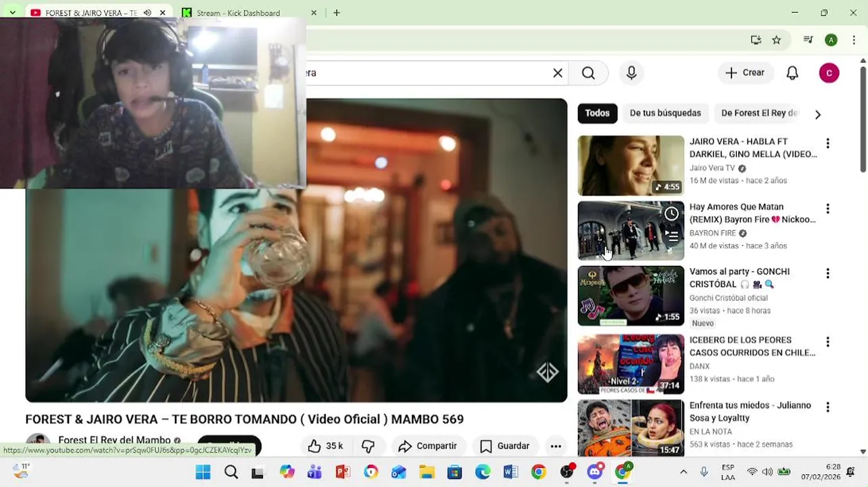The height and width of the screenshot is (487, 868).
Task: Close the FOREST & JAIRO VERA tab
Action: tap(162, 13)
